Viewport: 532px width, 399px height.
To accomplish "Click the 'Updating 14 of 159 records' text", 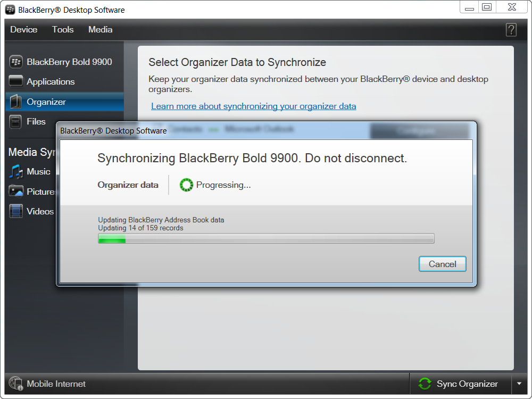I will click(x=140, y=228).
